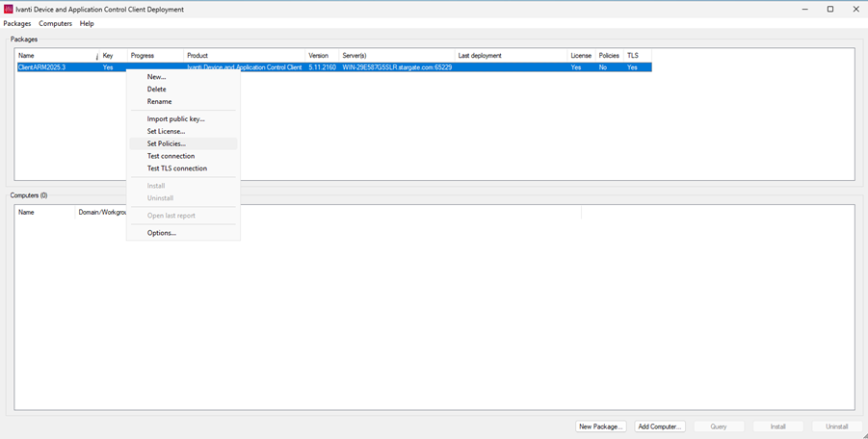Open the Packages menu
The width and height of the screenshot is (868, 439).
pyautogui.click(x=17, y=23)
